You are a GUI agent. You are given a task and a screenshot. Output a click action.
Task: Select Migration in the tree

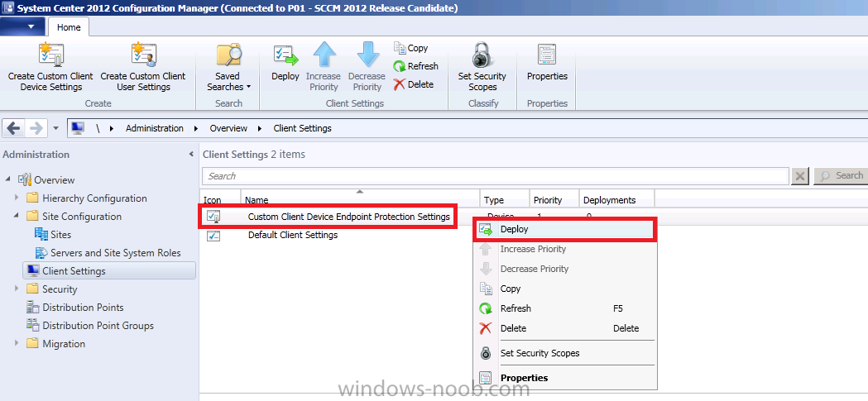[64, 344]
